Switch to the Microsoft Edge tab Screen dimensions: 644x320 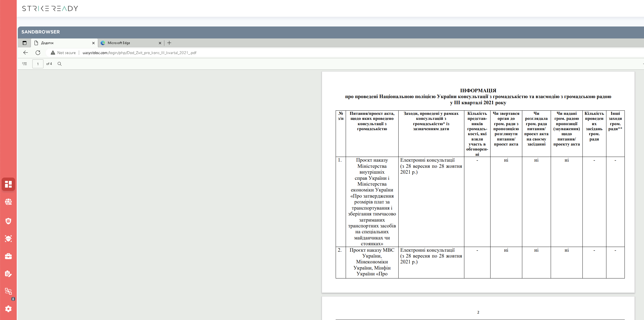(131, 43)
